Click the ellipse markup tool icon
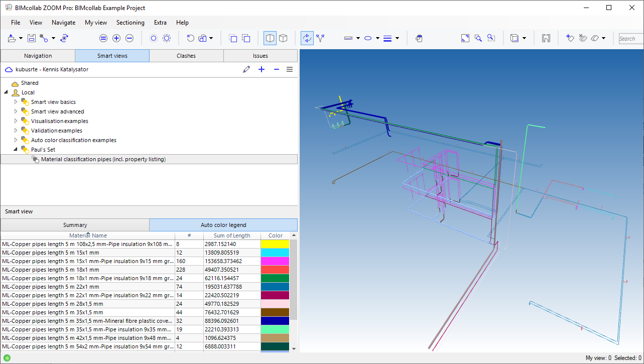Image resolution: width=644 pixels, height=364 pixels. (368, 38)
